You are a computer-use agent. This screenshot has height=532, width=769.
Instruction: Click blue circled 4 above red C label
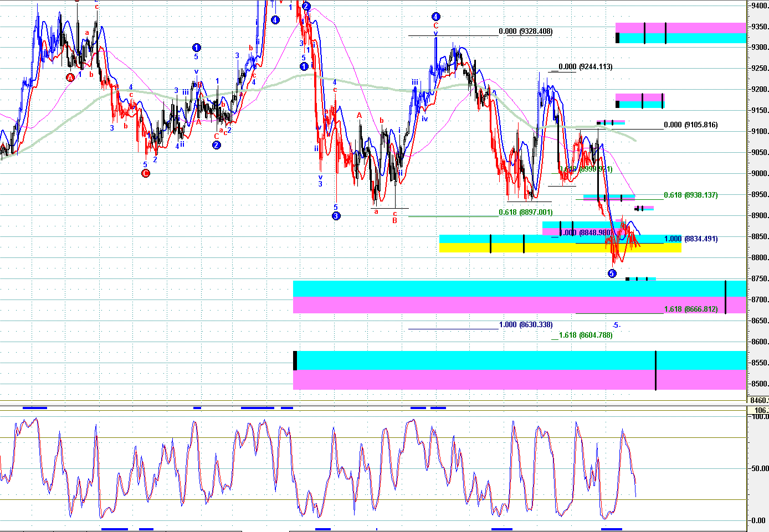436,17
